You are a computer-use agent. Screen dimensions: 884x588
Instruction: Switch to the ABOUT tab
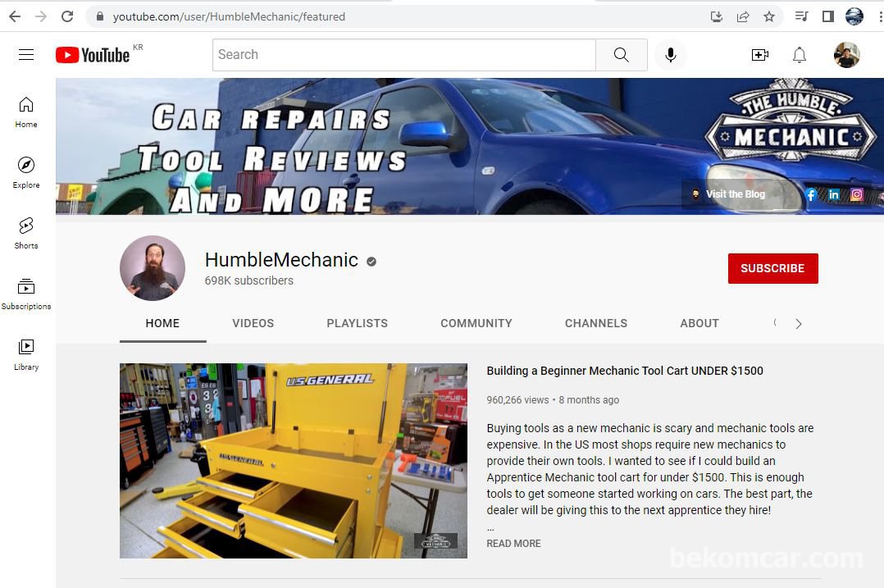(x=699, y=323)
